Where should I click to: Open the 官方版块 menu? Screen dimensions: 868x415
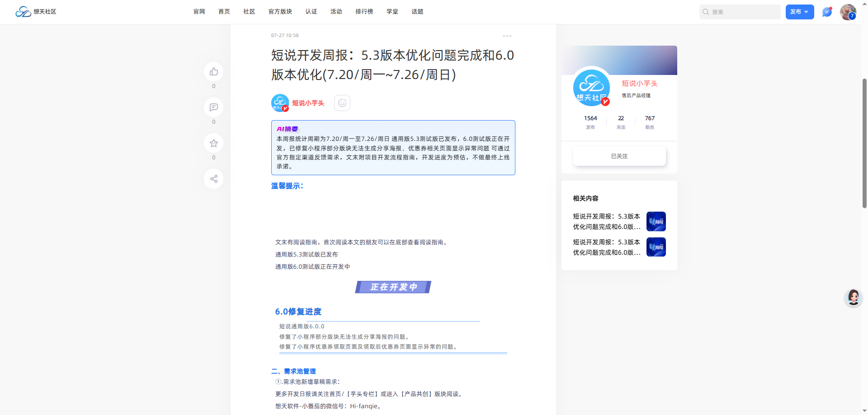(x=280, y=12)
